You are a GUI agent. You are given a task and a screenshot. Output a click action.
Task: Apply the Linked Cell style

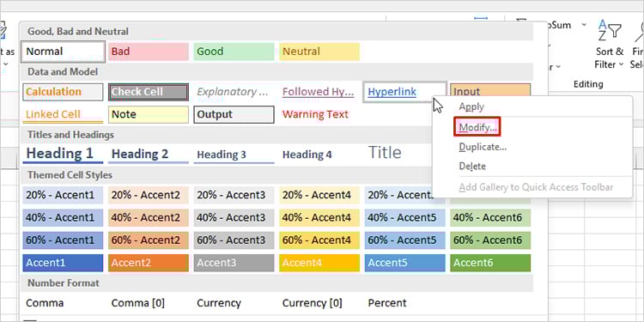click(x=63, y=114)
